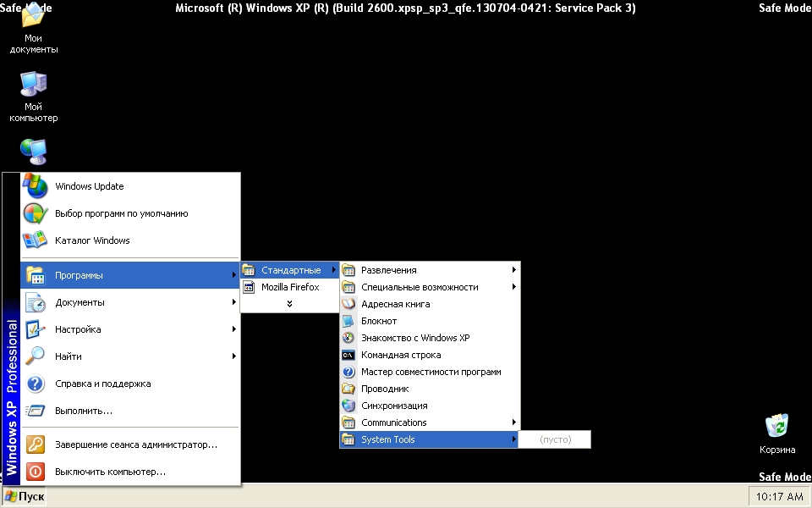Click the Пуск start button
The height and width of the screenshot is (508, 812).
click(x=24, y=496)
